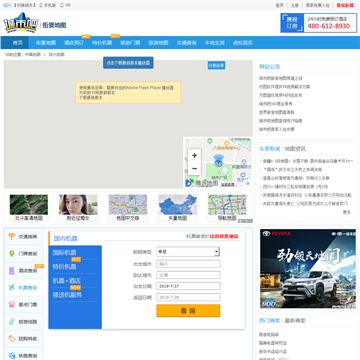360x360 pixels.
Task: Click the departure city input field
Action: pyautogui.click(x=188, y=264)
